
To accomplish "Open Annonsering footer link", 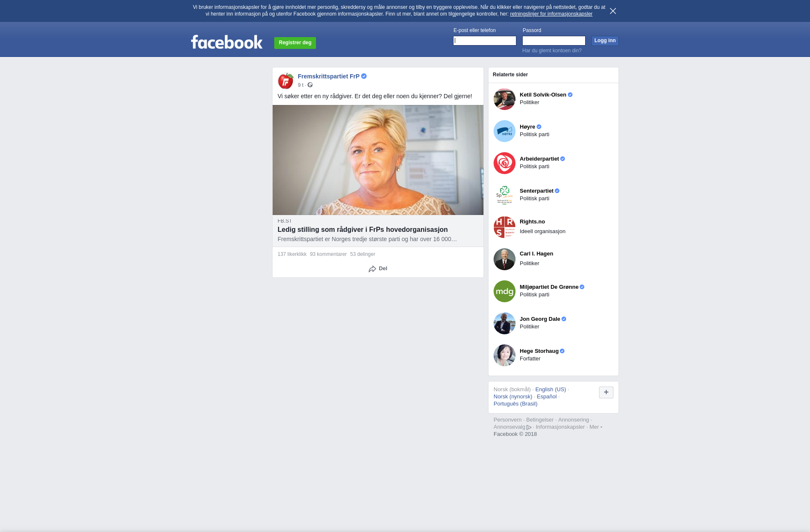I will [573, 420].
